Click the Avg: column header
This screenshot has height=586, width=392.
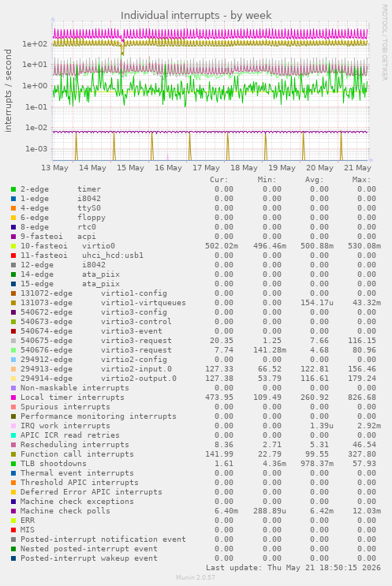314,180
